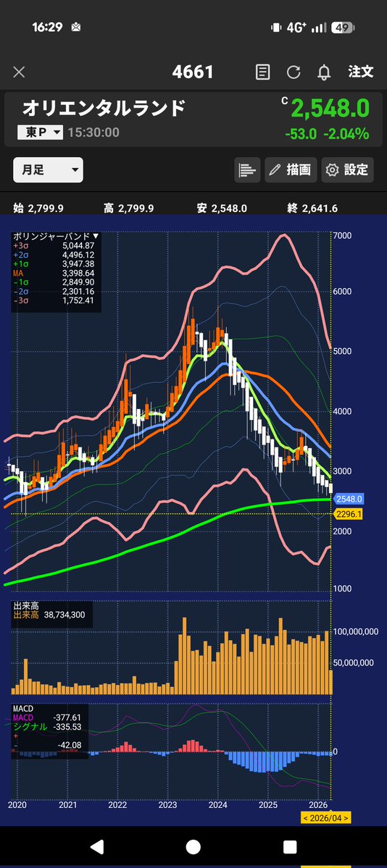Tap the -3σ 1,752.41 legend row
Viewport: 387px width, 868px height.
[54, 301]
